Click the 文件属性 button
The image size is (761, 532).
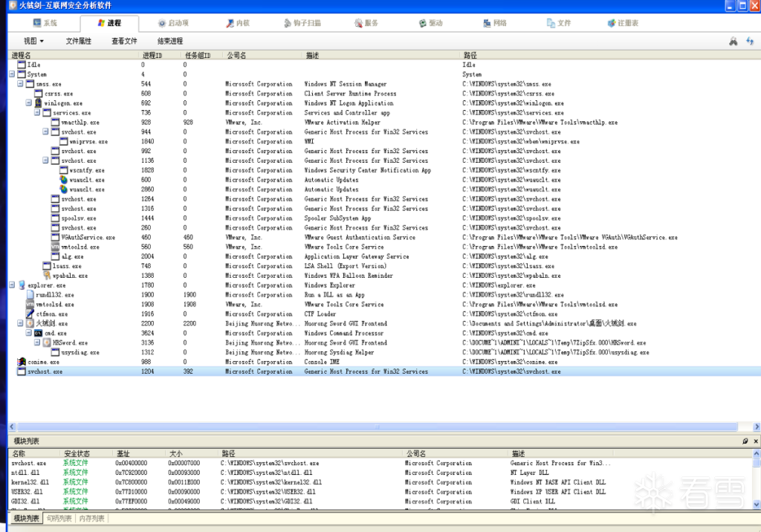click(79, 41)
